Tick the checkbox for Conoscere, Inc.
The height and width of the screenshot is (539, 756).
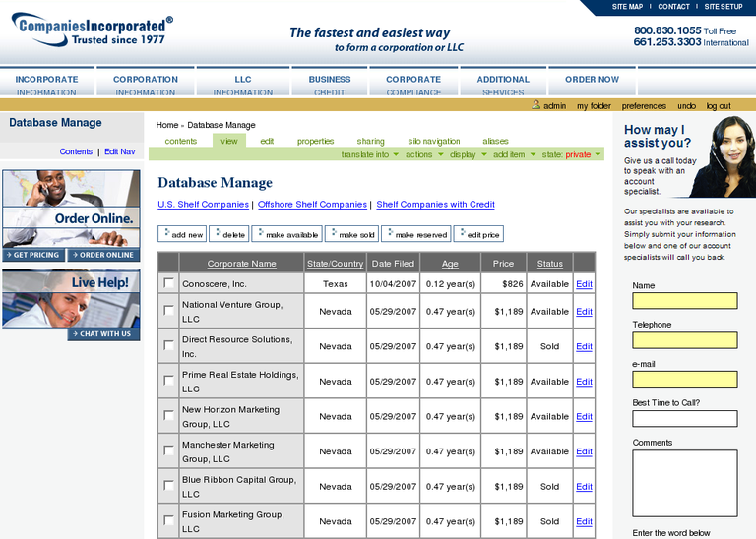(168, 282)
